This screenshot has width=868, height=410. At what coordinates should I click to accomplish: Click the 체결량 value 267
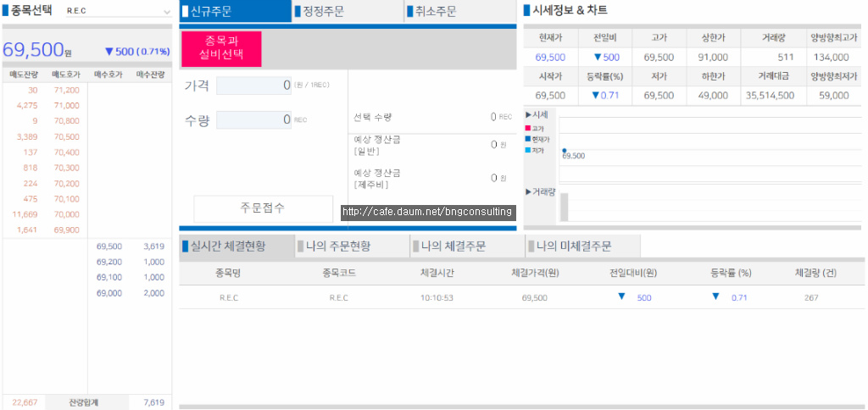coord(811,297)
